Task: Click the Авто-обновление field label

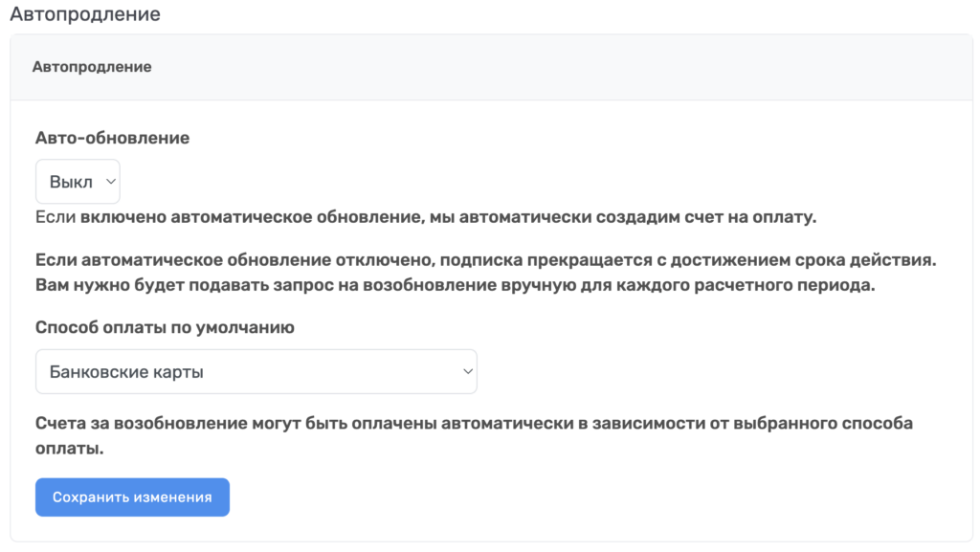Action: (113, 138)
